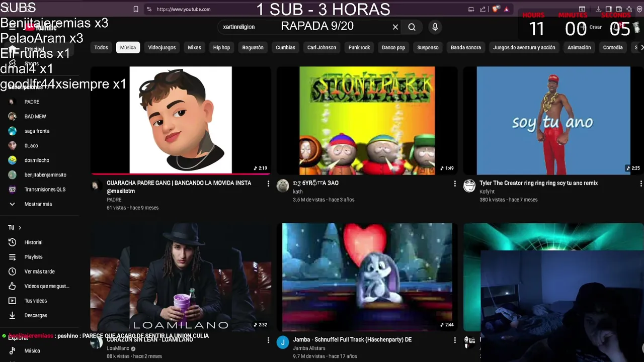Open site settings icon beside URL
This screenshot has height=362, width=644.
click(149, 9)
